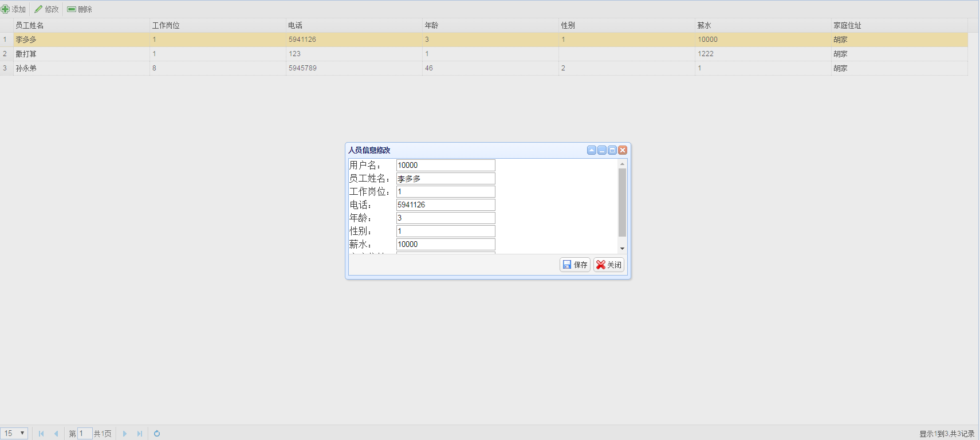
Task: Select the row for 撒打算
Action: pyautogui.click(x=484, y=54)
